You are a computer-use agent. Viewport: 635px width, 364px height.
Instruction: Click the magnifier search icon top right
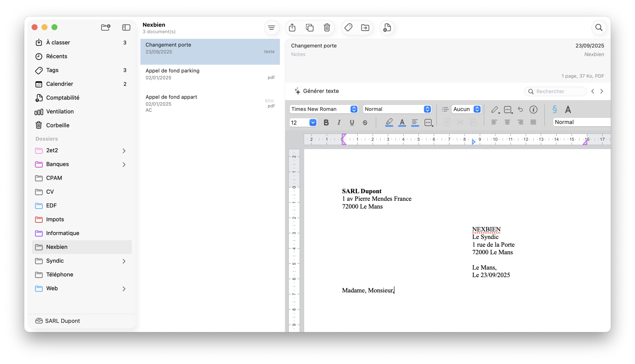(599, 27)
